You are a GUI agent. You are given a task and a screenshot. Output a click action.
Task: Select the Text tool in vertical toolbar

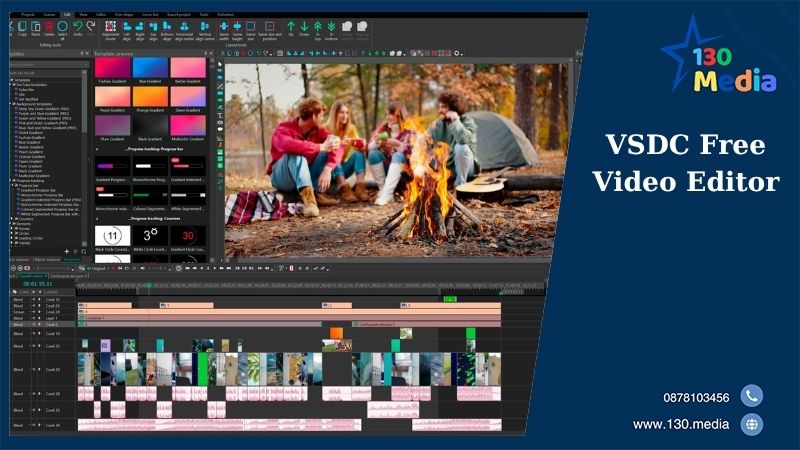tap(220, 116)
